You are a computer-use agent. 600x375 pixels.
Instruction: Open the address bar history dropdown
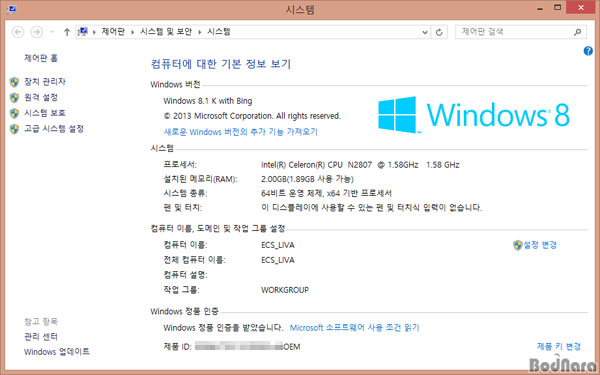click(425, 32)
